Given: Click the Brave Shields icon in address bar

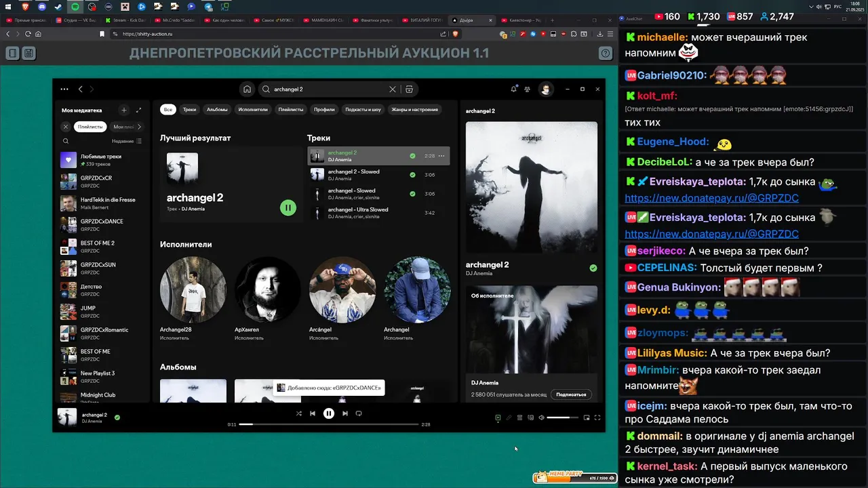Looking at the screenshot, I should click(x=456, y=34).
